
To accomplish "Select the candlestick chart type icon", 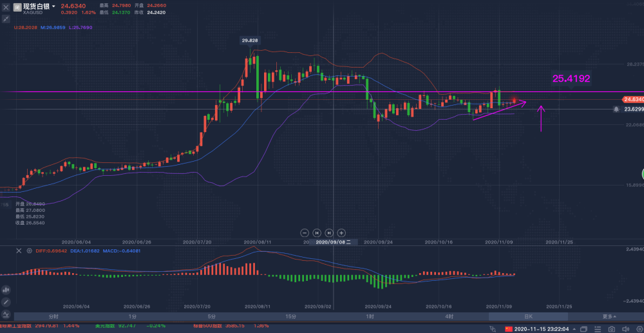I will 6,289.
